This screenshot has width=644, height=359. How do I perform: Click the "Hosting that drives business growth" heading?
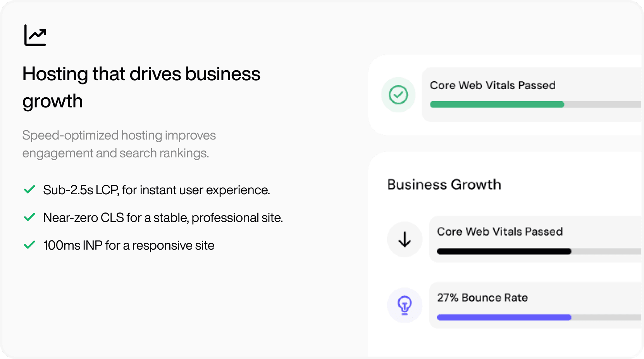[141, 87]
